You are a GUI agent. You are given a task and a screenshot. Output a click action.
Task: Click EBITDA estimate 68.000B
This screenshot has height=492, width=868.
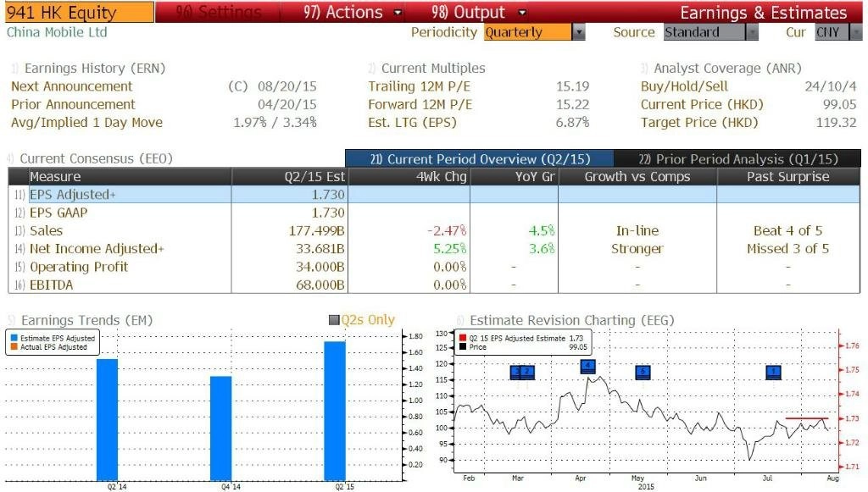(320, 285)
